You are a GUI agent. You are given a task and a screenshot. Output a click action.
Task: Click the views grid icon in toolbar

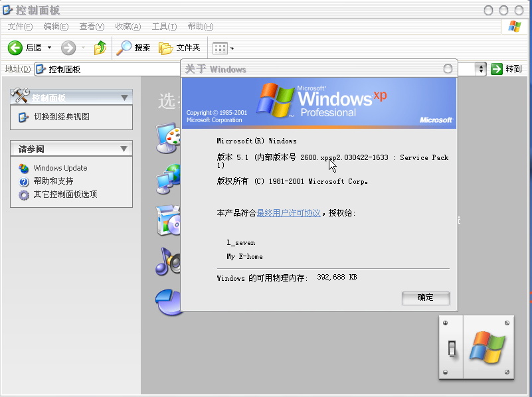click(220, 48)
